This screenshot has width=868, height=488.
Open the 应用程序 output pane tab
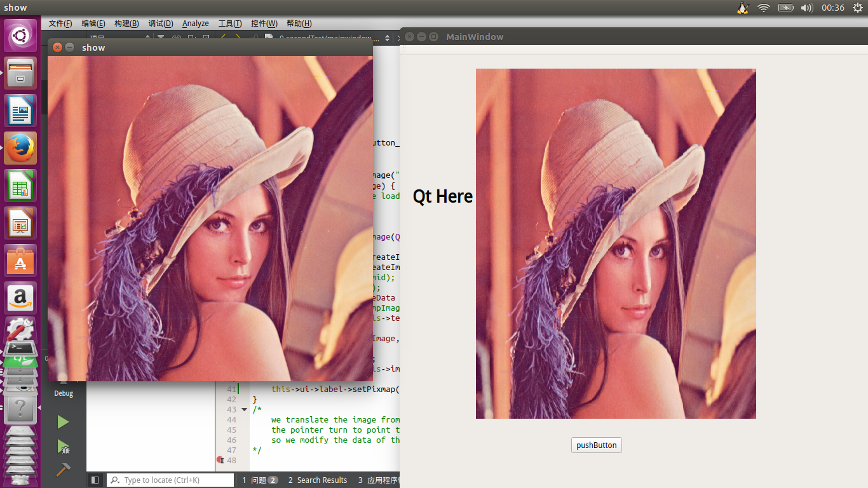pos(379,480)
